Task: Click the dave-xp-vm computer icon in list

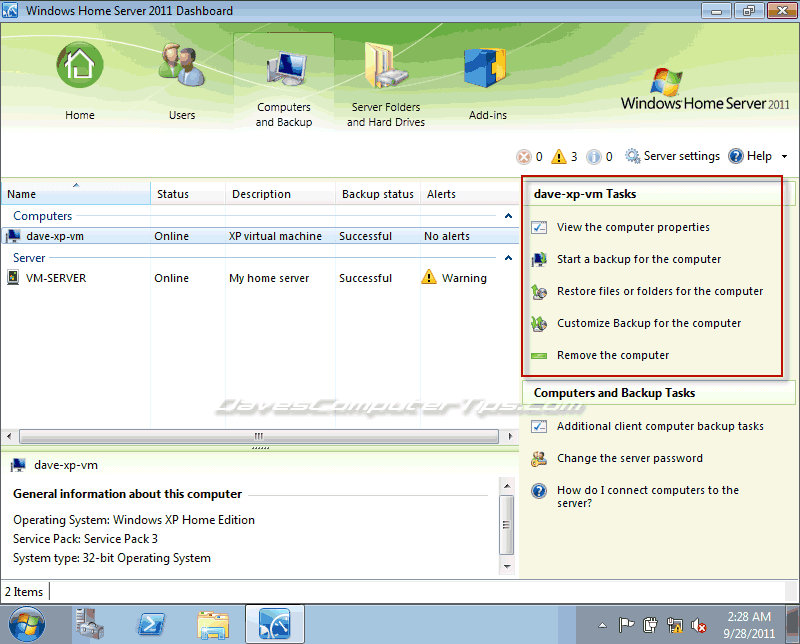Action: 13,236
